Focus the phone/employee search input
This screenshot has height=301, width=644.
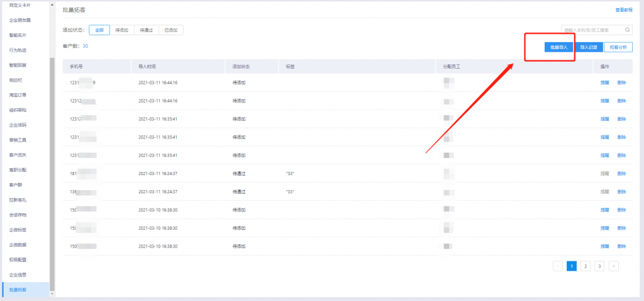click(596, 30)
